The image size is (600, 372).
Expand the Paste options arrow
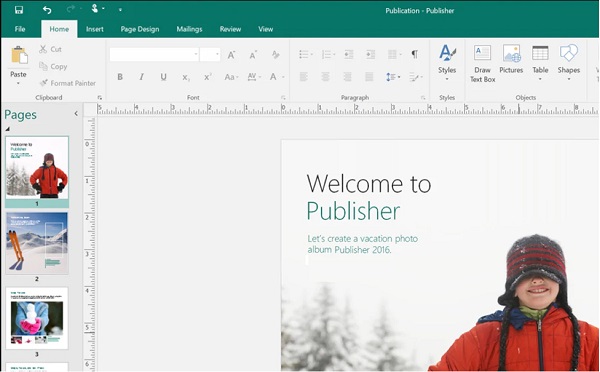(x=18, y=83)
